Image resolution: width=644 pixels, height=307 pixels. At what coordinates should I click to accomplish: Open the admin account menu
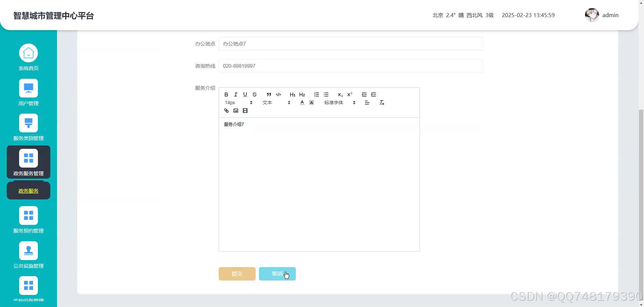610,15
